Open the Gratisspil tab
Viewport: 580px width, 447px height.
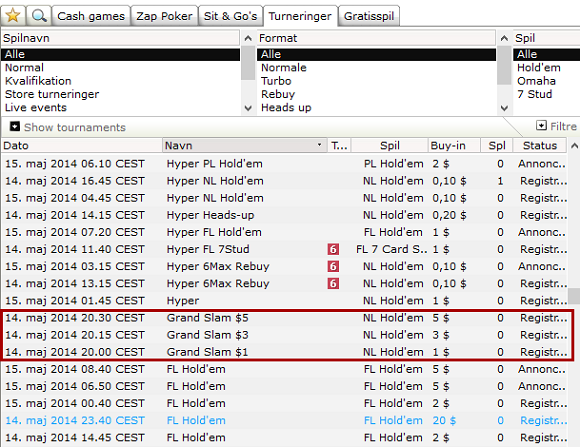coord(369,16)
